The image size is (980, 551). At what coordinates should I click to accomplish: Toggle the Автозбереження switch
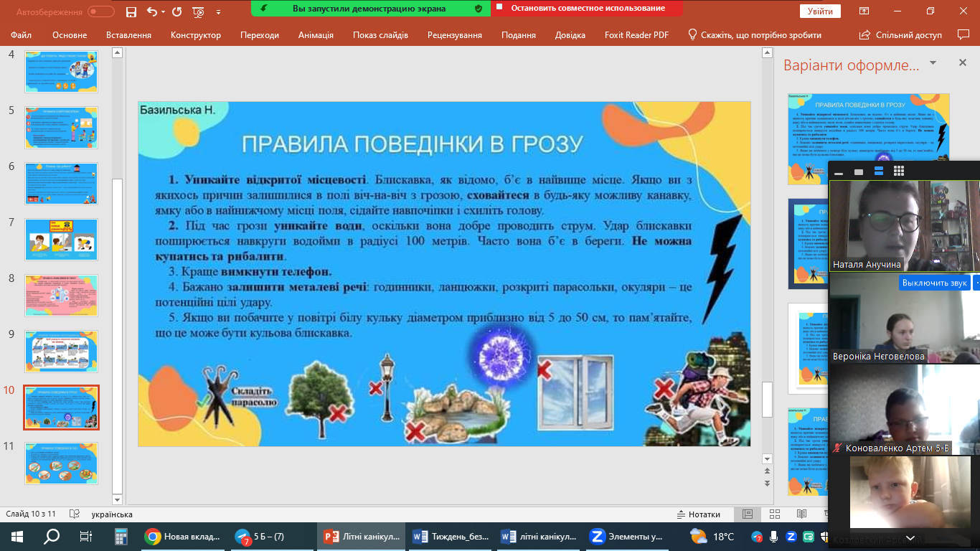(x=101, y=11)
